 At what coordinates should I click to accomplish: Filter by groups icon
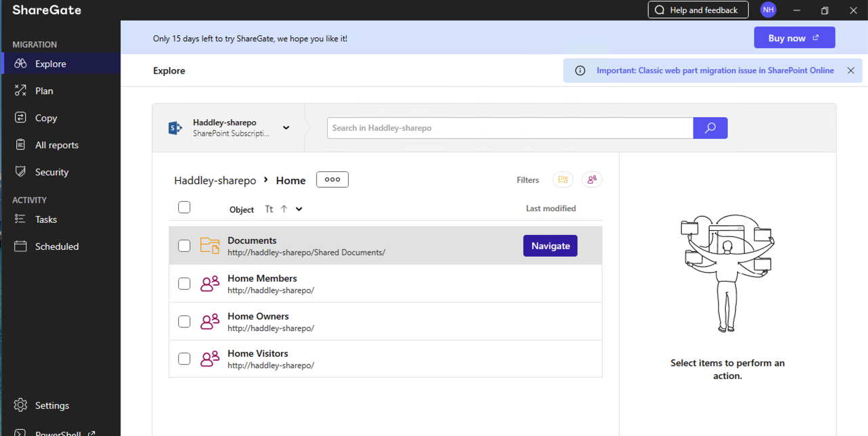coord(592,179)
